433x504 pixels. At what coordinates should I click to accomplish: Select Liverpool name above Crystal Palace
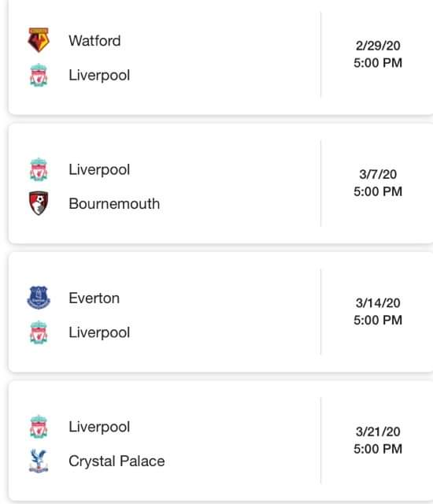click(x=99, y=427)
